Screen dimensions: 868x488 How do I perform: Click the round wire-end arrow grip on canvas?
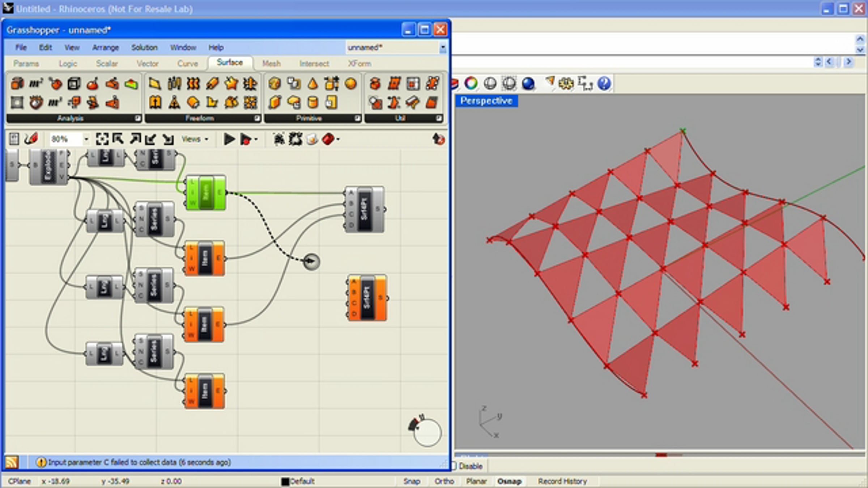311,262
